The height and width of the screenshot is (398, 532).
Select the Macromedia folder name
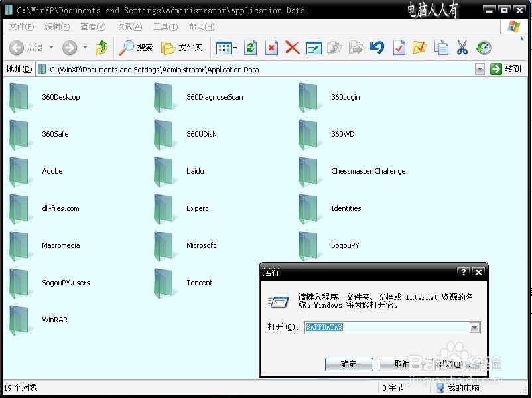(61, 245)
